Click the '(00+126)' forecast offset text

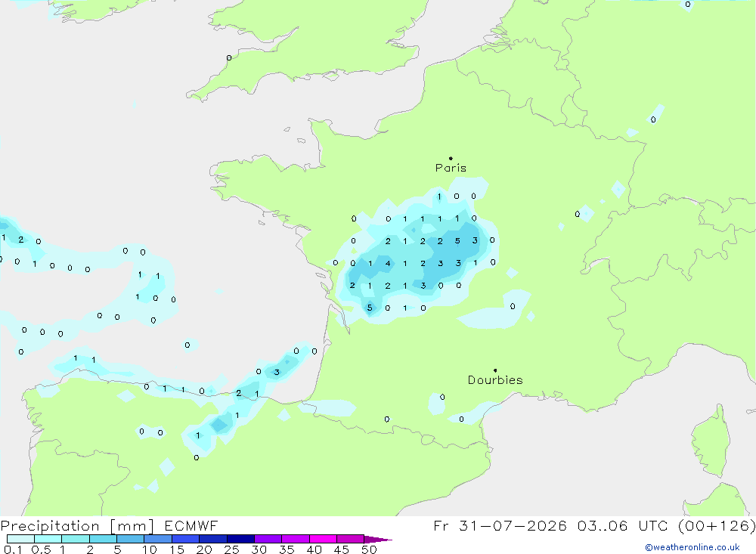click(717, 526)
